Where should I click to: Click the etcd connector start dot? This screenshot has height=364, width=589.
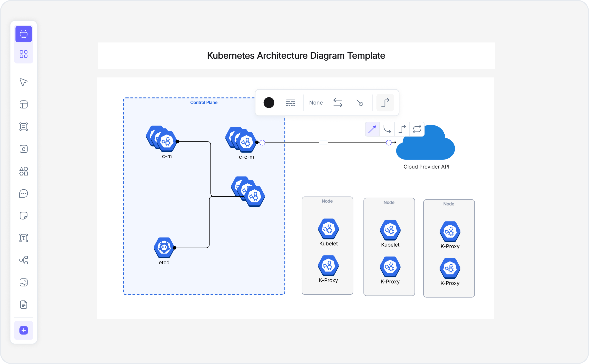coord(175,248)
